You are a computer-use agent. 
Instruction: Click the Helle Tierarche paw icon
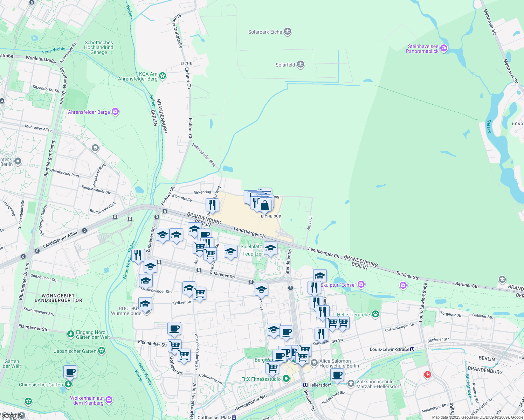[375, 314]
